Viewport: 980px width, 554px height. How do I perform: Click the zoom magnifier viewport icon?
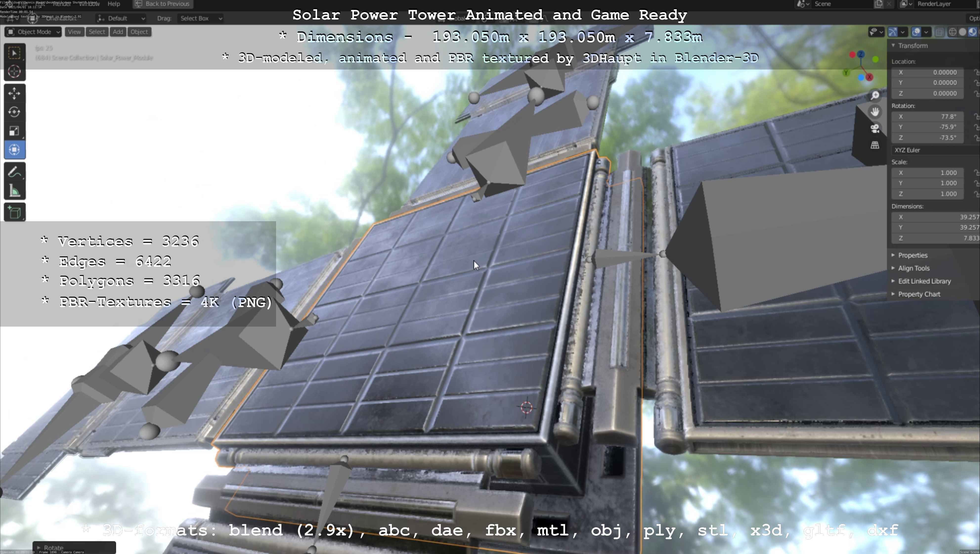(875, 95)
